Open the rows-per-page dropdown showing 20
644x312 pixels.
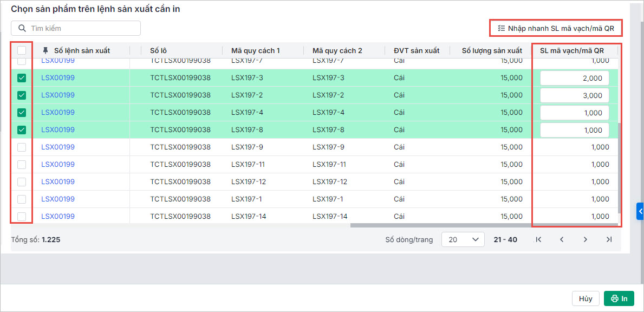pos(463,239)
